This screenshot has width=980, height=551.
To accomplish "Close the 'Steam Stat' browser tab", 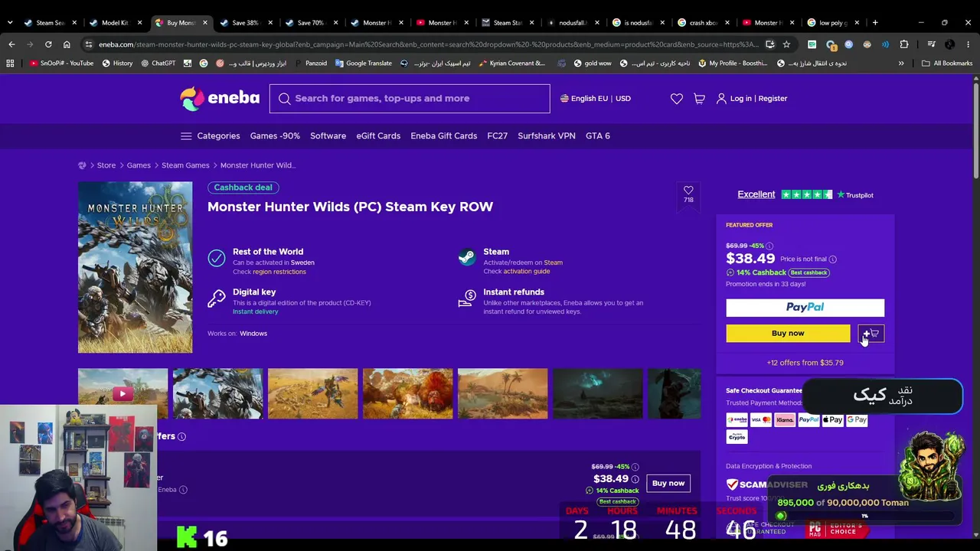I will pyautogui.click(x=531, y=23).
